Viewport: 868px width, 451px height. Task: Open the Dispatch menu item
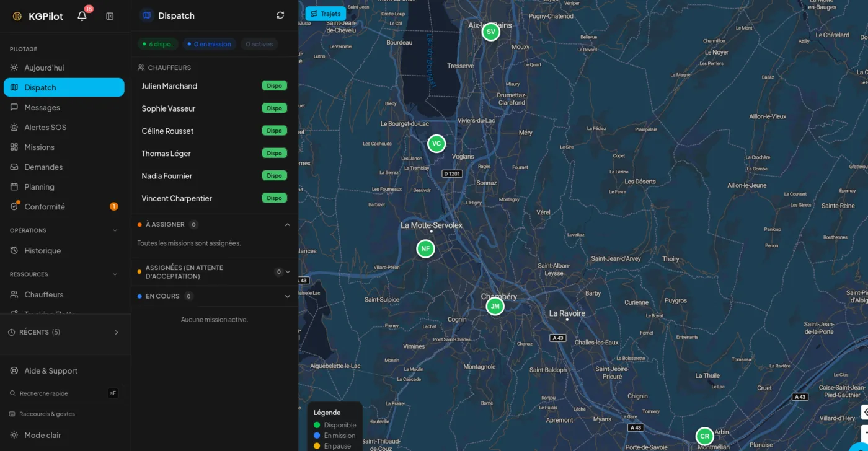64,87
